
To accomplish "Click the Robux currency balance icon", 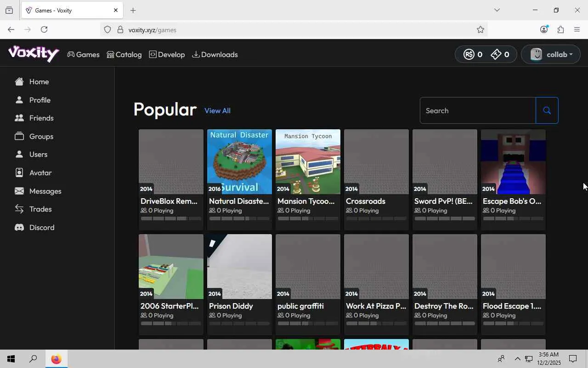I will [469, 54].
